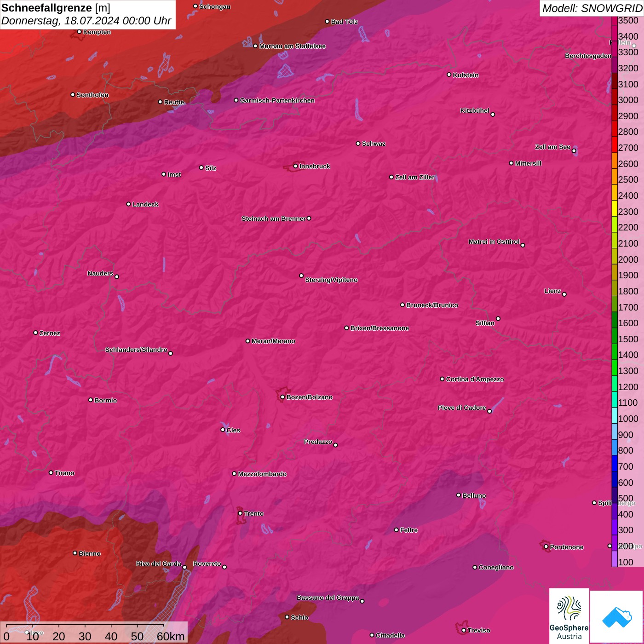The width and height of the screenshot is (644, 644).
Task: Click the GeoSphere Austria logo
Action: 569,615
